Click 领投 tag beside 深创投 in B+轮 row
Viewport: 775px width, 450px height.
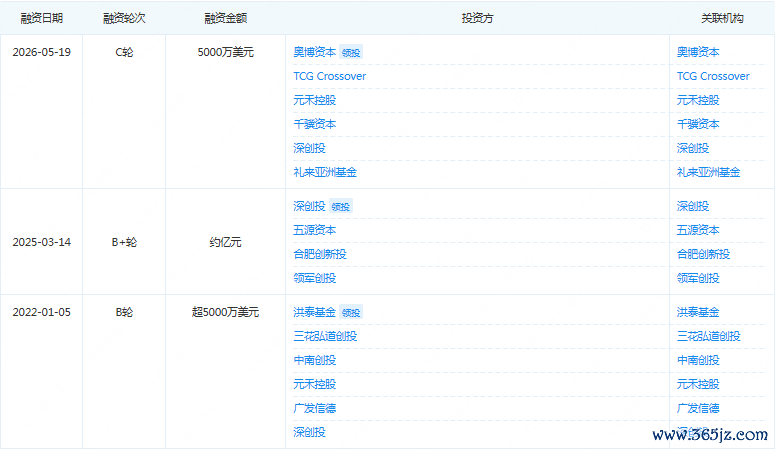tap(341, 206)
